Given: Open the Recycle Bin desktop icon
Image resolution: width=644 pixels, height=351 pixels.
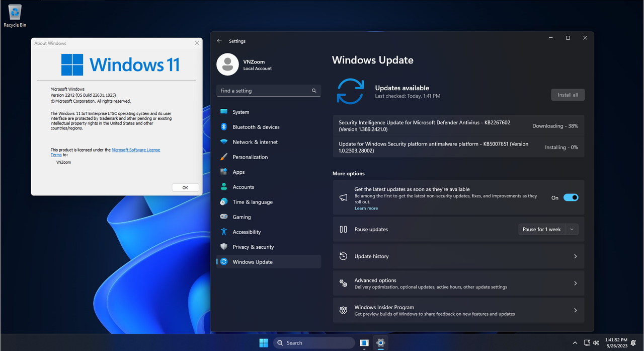Looking at the screenshot, I should (15, 15).
